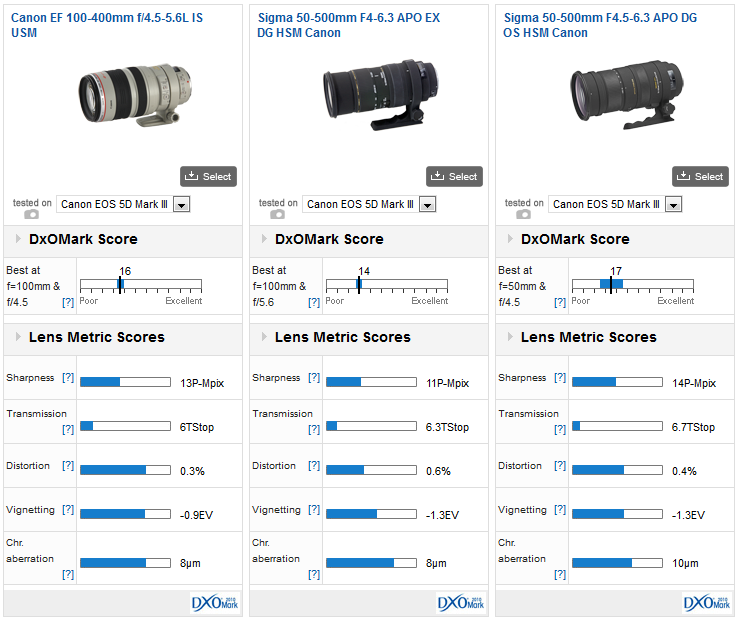Click the 14P-Mpix sharpness value
The height and width of the screenshot is (620, 737).
[694, 383]
